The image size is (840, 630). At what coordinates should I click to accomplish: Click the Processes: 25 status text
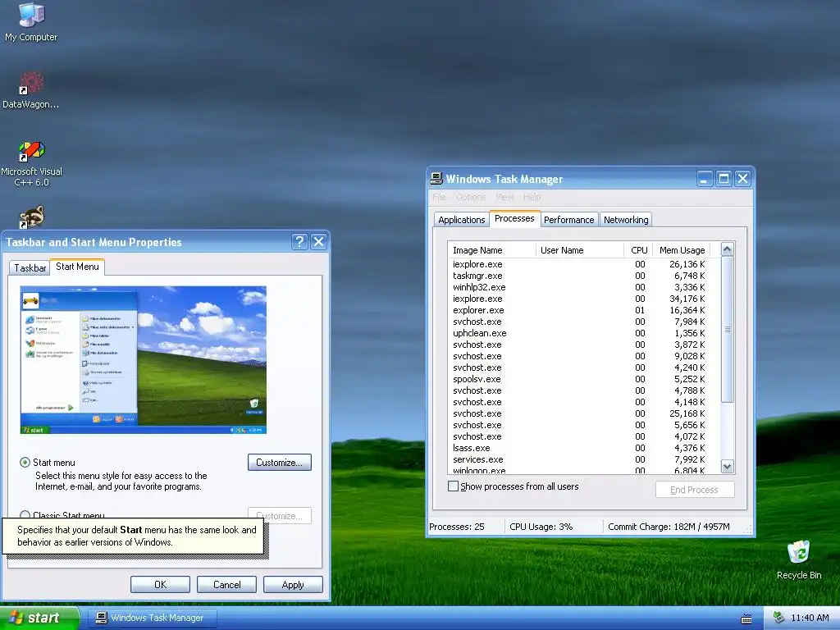[x=456, y=527]
